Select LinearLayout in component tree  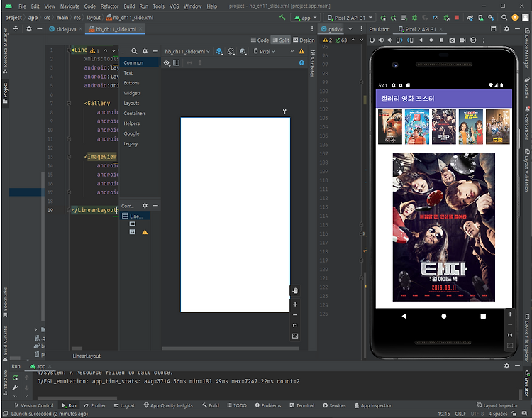pos(135,216)
